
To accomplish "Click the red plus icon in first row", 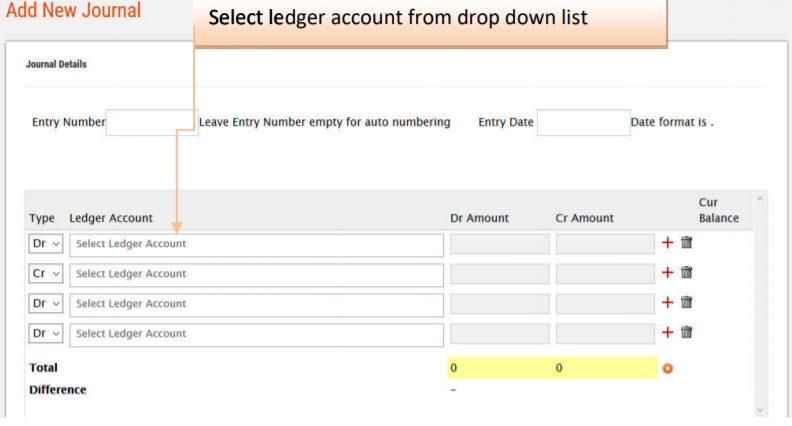I will [x=668, y=243].
